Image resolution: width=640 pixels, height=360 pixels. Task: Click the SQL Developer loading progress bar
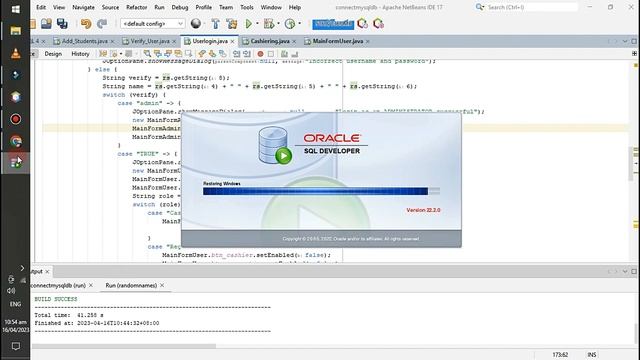[x=321, y=191]
